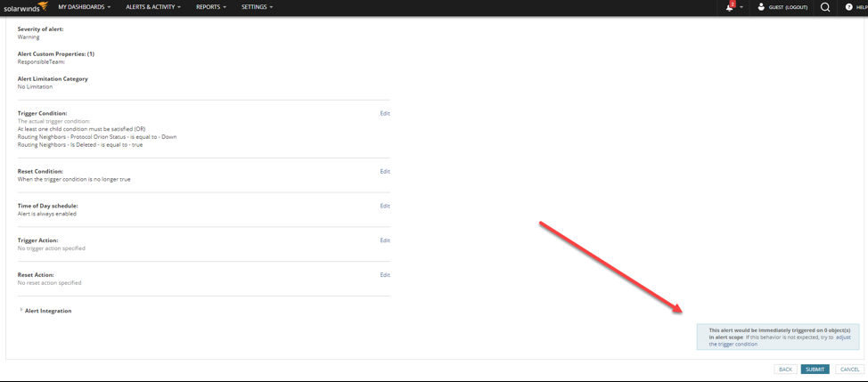
Task: Log out via the GUEST (LOGOUT) link
Action: pyautogui.click(x=789, y=8)
